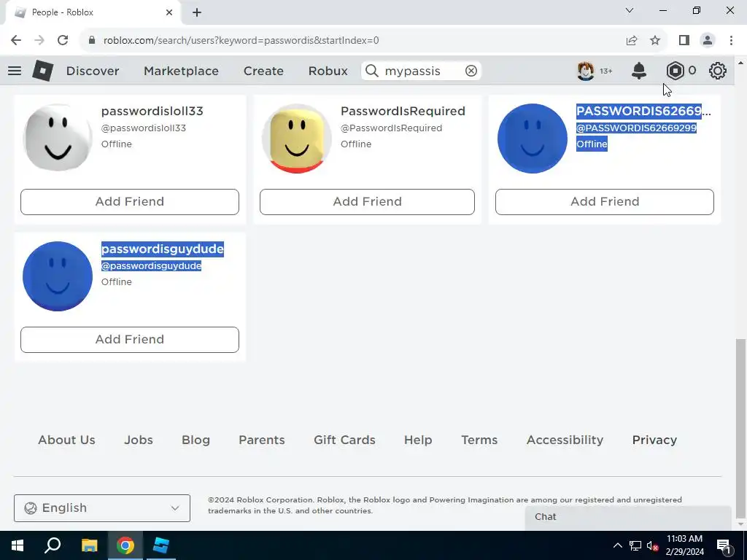747x560 pixels.
Task: Open File Explorer from taskbar
Action: point(89,545)
